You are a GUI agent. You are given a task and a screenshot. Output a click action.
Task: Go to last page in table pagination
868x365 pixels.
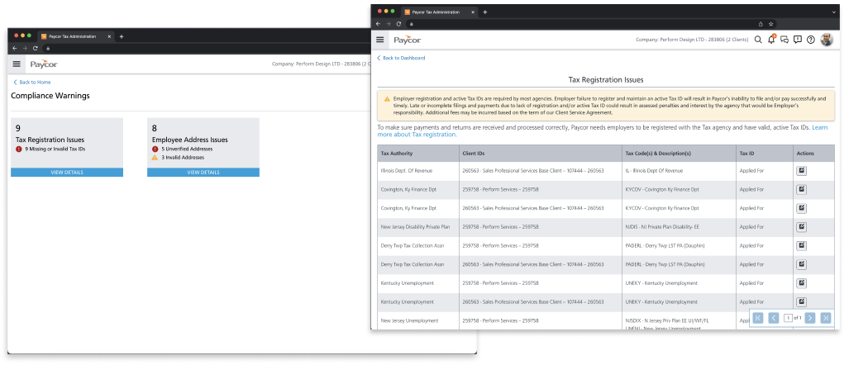(x=825, y=318)
